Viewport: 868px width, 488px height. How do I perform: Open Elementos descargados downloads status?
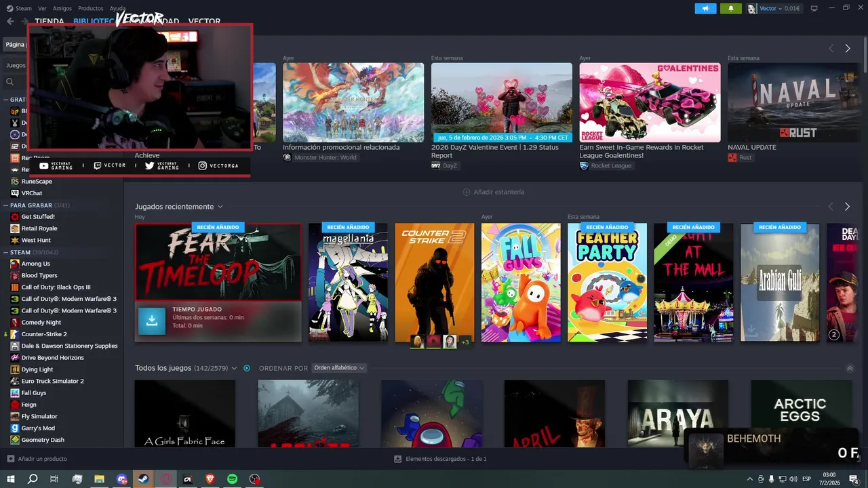tap(440, 459)
